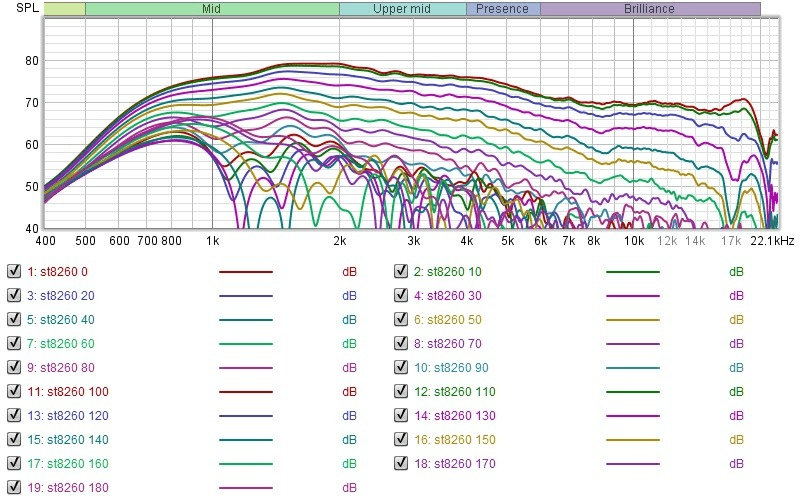Viewport: 800px width, 502px height.
Task: Select the st8260 60 green line swatch
Action: (x=246, y=344)
